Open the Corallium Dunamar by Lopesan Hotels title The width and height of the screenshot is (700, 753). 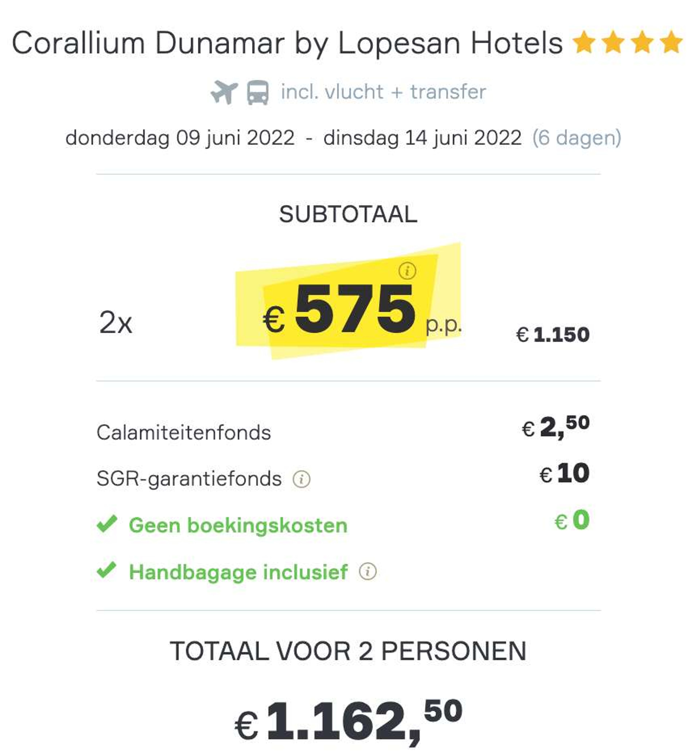tap(287, 44)
